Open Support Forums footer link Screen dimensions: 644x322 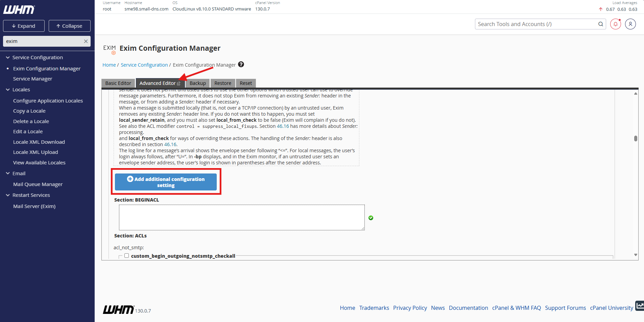(x=566, y=308)
